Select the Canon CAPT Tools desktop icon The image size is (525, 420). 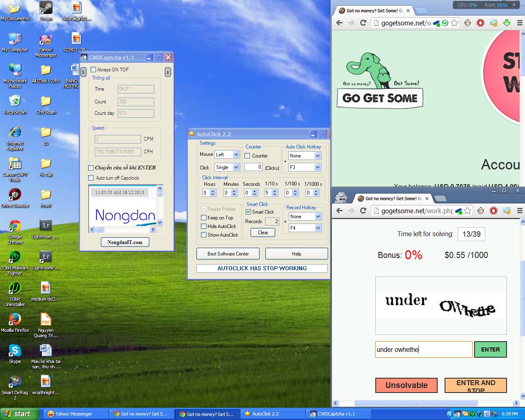[15, 170]
